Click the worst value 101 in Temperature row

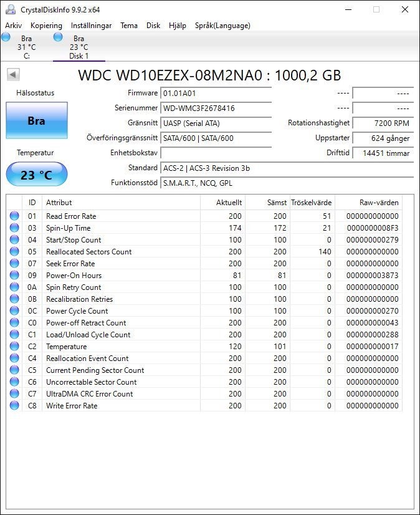[280, 346]
